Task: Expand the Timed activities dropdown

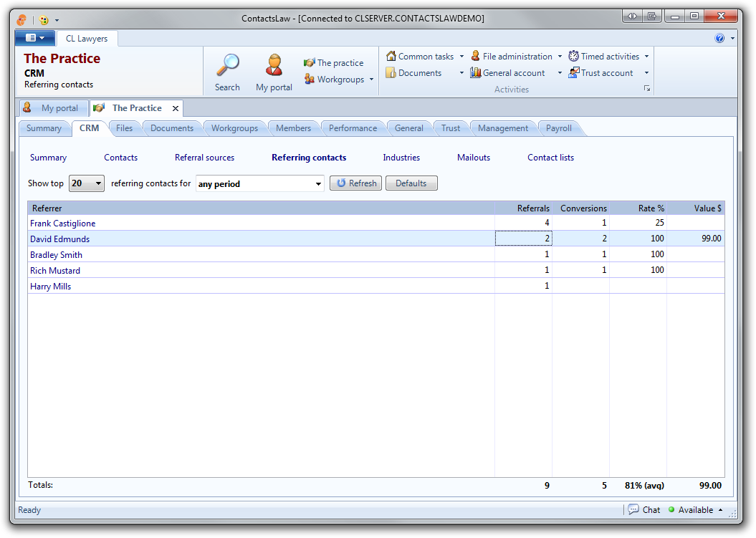Action: pos(646,57)
